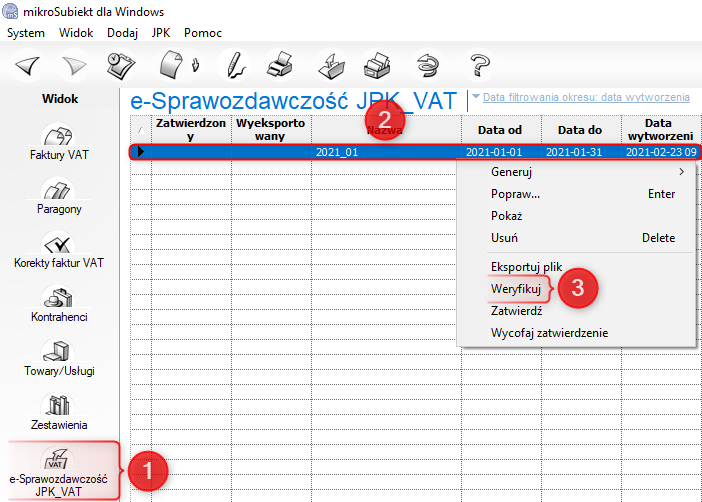Open the Widok menu
Viewport: 702px width, 502px height.
pyautogui.click(x=76, y=33)
